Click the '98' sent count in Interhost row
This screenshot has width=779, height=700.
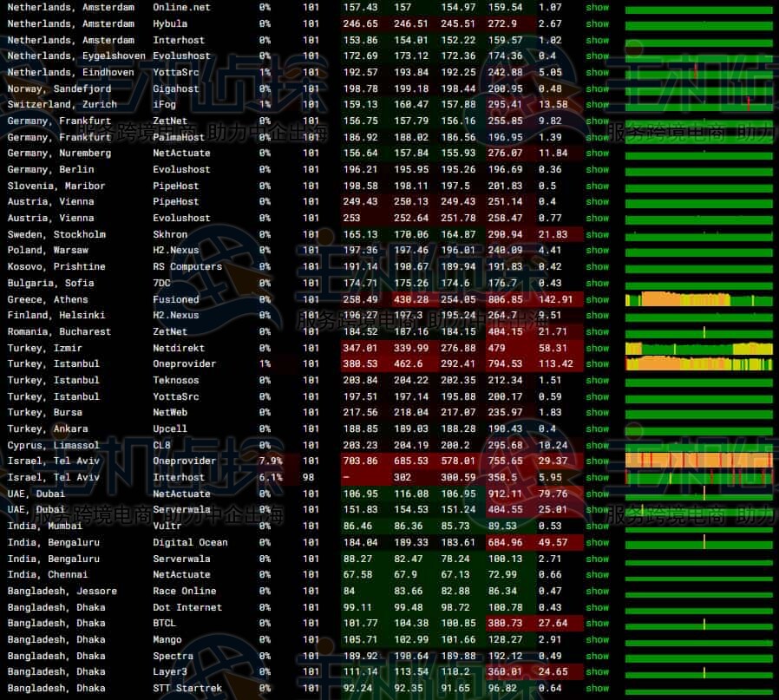click(x=309, y=477)
